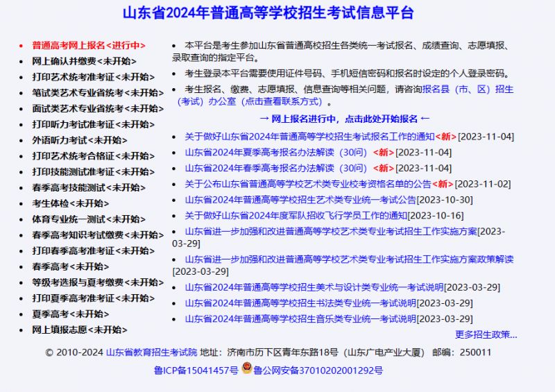Open 关于做好山东省2024年普通高等学校招生考试报名工作的通知
The image size is (555, 392).
[x=309, y=137]
